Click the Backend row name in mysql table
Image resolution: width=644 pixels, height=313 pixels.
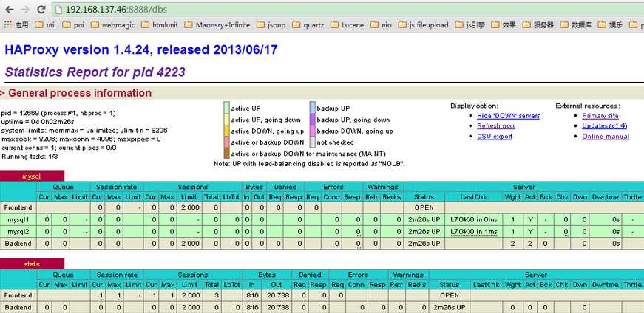click(18, 244)
